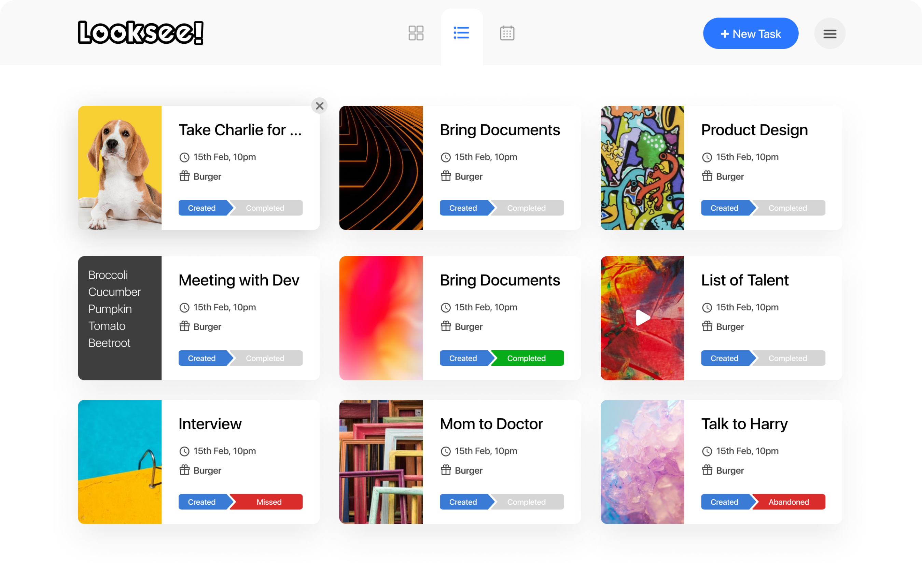Click the Missed status on Interview
Screen dimensions: 922x588
pyautogui.click(x=268, y=502)
